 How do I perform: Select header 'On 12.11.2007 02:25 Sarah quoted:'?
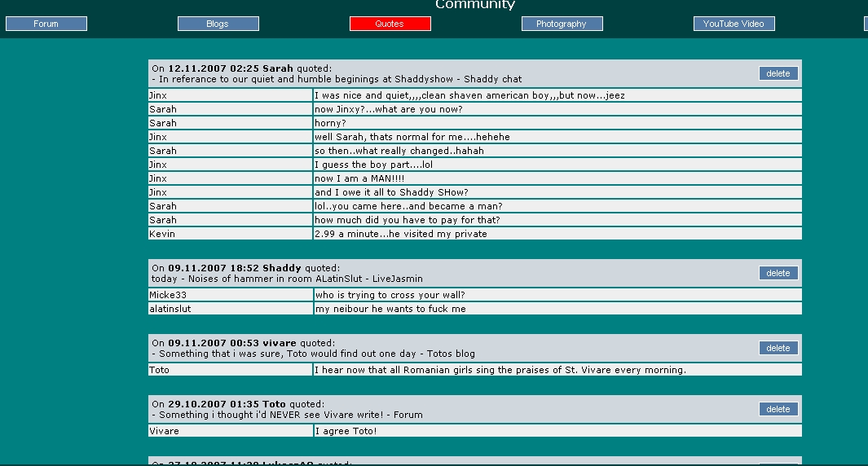pyautogui.click(x=242, y=68)
